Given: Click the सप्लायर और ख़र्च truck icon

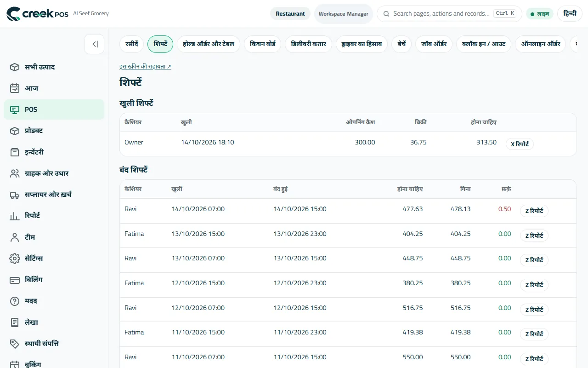Looking at the screenshot, I should tap(15, 195).
